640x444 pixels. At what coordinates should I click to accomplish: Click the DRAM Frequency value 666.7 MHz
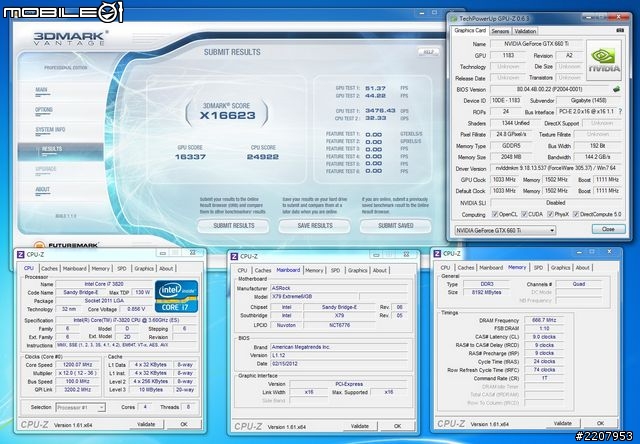[x=544, y=320]
